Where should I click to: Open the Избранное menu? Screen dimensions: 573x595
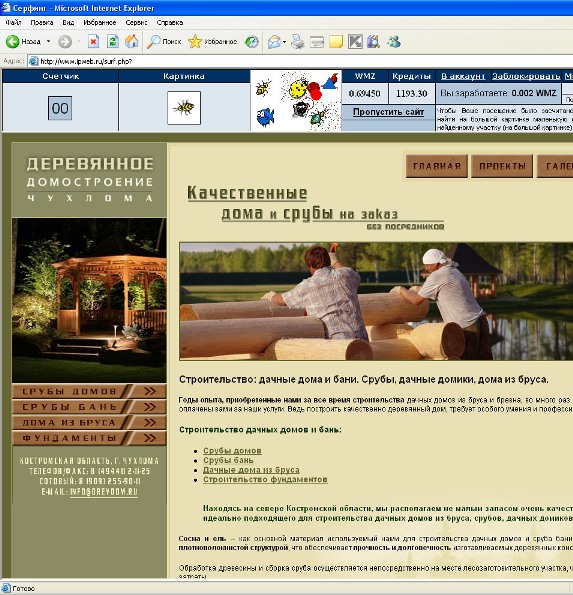[99, 22]
